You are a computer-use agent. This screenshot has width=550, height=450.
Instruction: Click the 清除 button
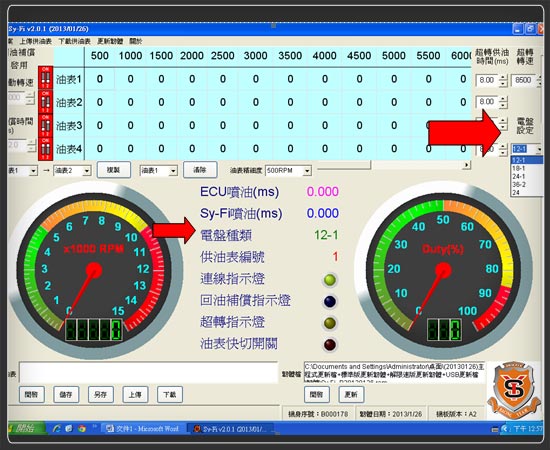coord(200,170)
